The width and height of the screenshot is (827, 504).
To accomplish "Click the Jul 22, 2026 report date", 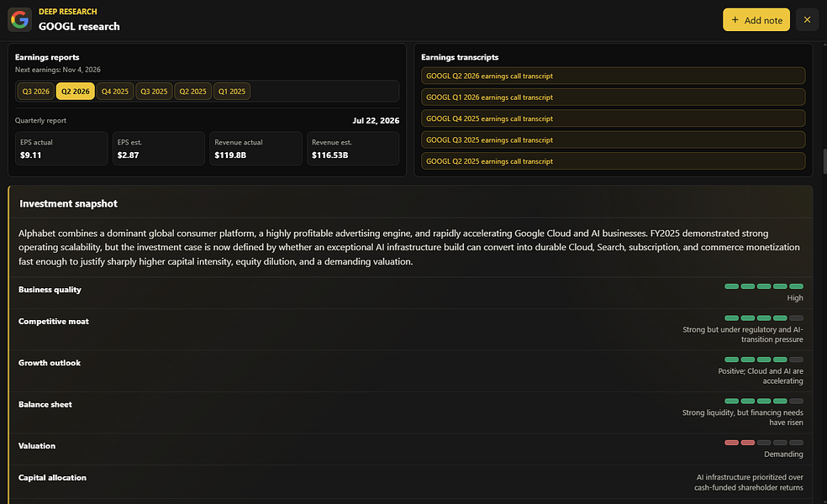I will [x=376, y=121].
